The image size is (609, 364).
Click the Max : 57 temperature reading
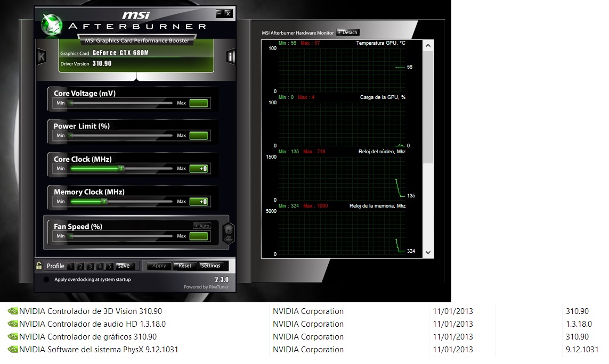[310, 43]
